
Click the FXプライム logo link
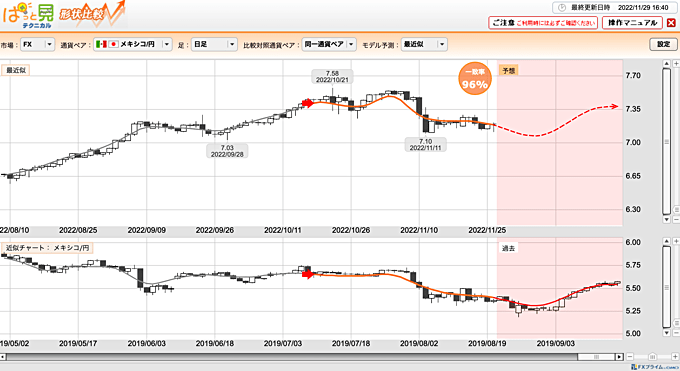click(655, 367)
